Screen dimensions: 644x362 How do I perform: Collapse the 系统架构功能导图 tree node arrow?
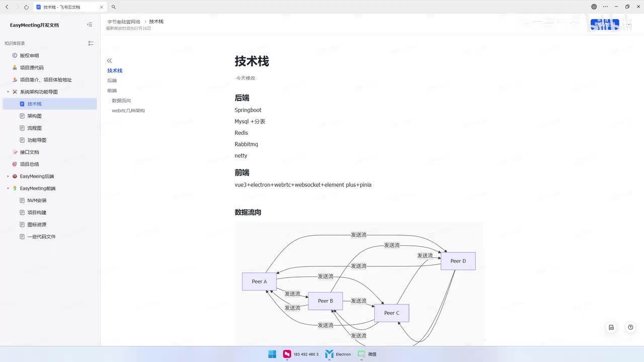(8, 92)
